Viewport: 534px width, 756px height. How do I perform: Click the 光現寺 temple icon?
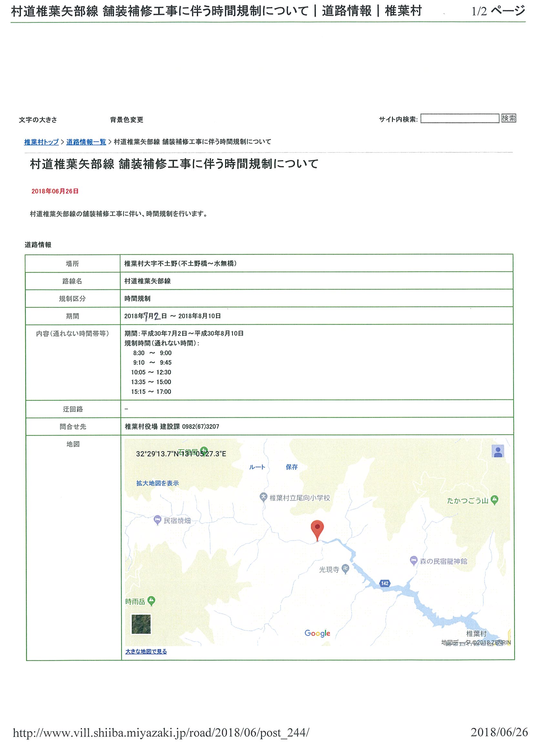345,569
